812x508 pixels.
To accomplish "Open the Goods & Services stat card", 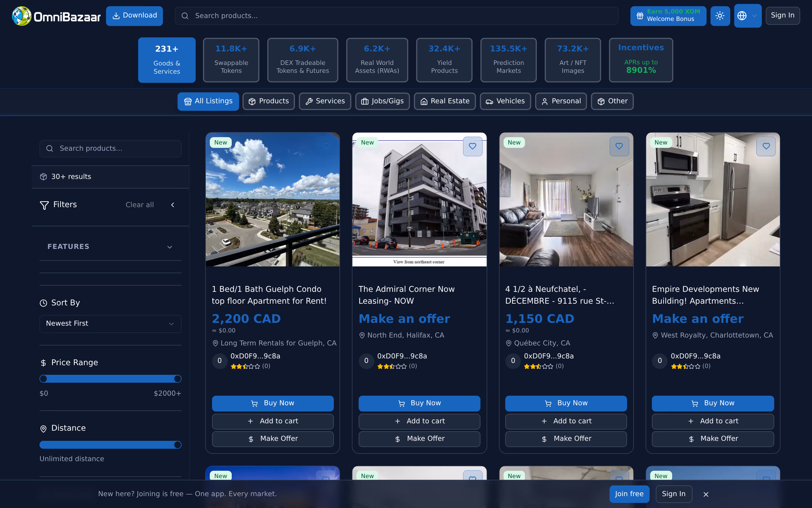I will [x=167, y=60].
